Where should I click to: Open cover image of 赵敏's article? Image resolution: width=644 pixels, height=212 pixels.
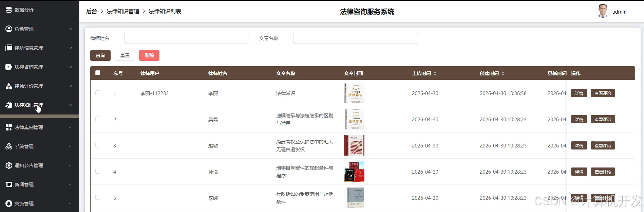[x=354, y=145]
